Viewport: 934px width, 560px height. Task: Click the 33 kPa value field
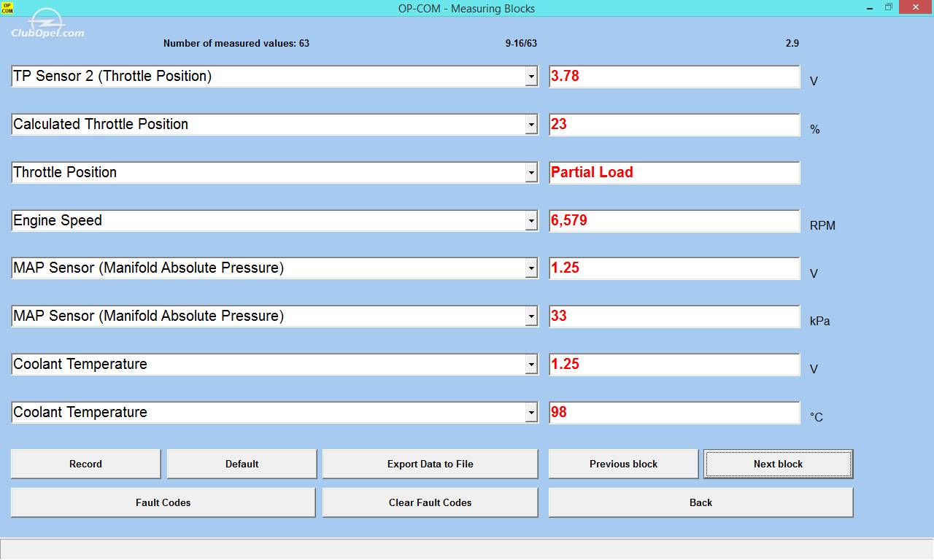[x=674, y=316]
